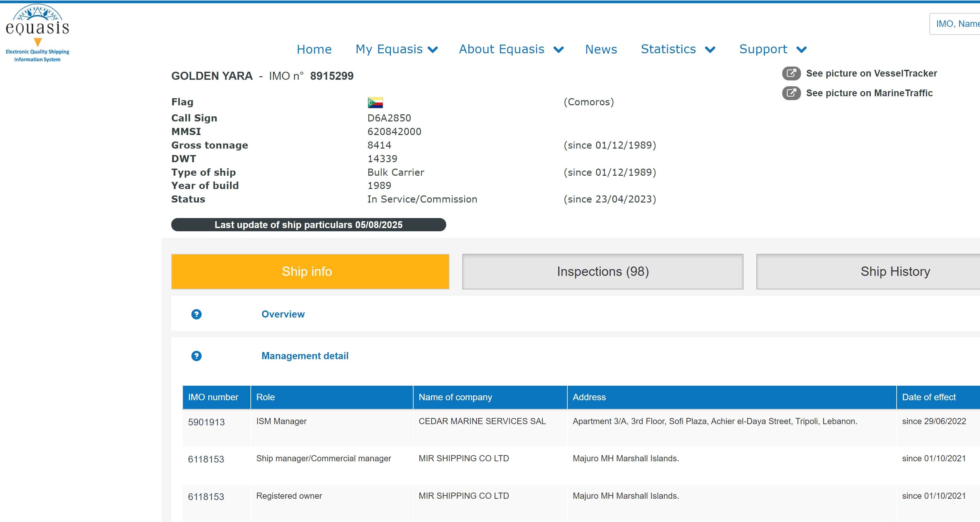
Task: Click the GOLDEN YARA ship name heading
Action: coord(212,76)
